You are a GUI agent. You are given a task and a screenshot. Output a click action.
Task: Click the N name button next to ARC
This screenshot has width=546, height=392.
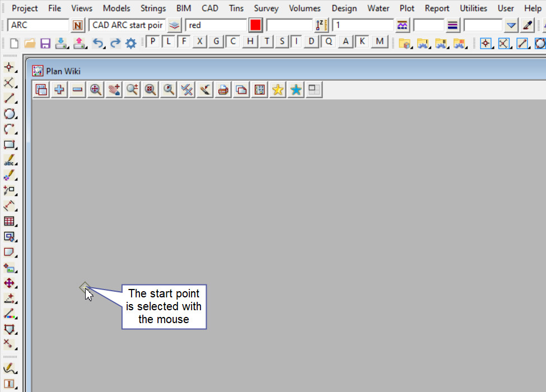[78, 25]
